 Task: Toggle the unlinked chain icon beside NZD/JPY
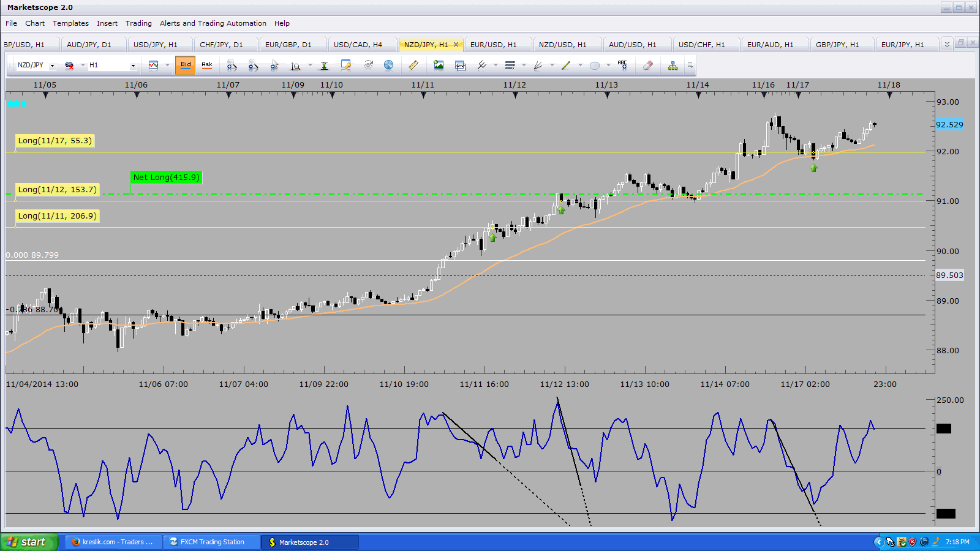69,65
